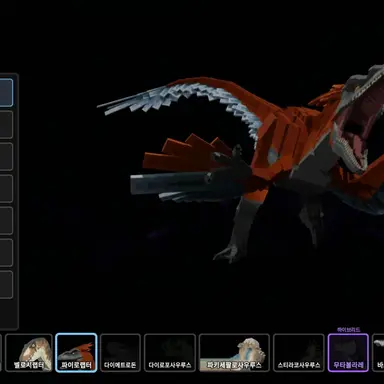Pick the 스티라코사우루스 card

click(299, 353)
